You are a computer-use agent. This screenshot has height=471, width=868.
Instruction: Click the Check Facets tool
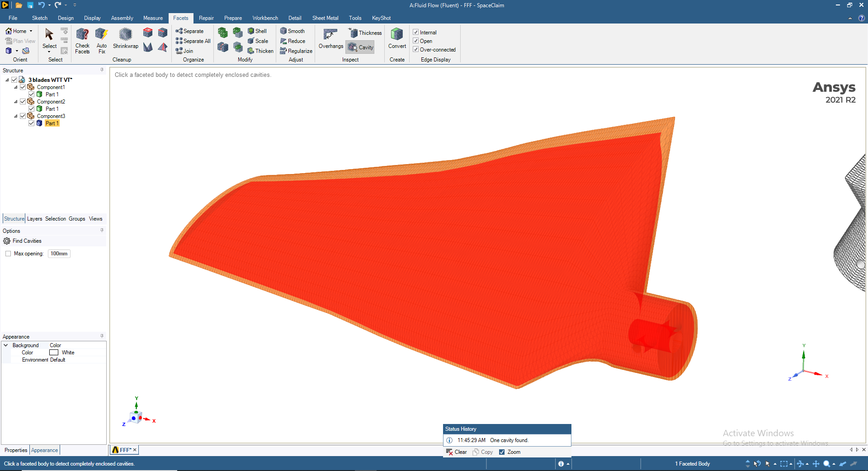click(x=82, y=41)
